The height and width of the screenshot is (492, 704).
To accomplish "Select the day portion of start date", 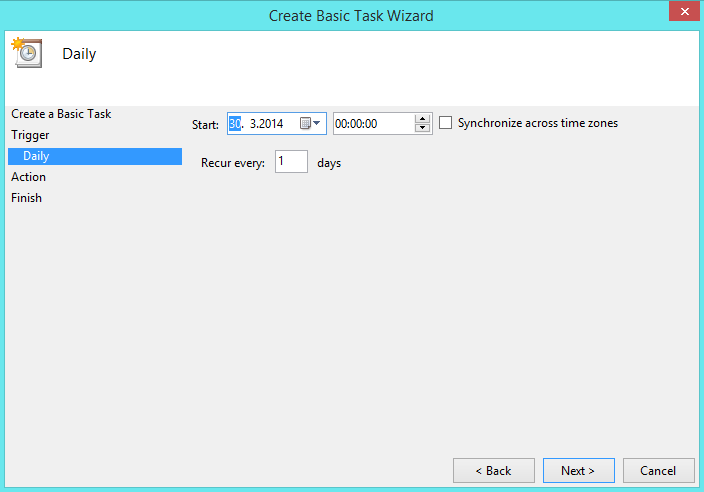I will 235,123.
